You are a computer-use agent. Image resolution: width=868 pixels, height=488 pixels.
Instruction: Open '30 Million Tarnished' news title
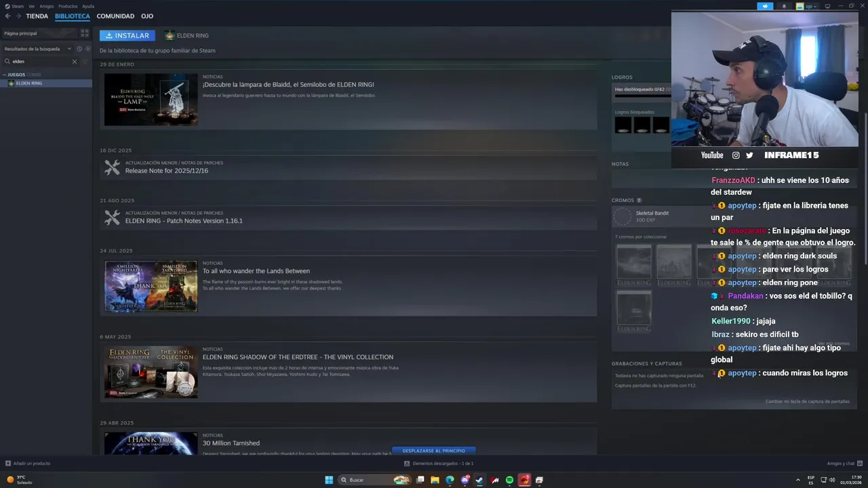231,443
